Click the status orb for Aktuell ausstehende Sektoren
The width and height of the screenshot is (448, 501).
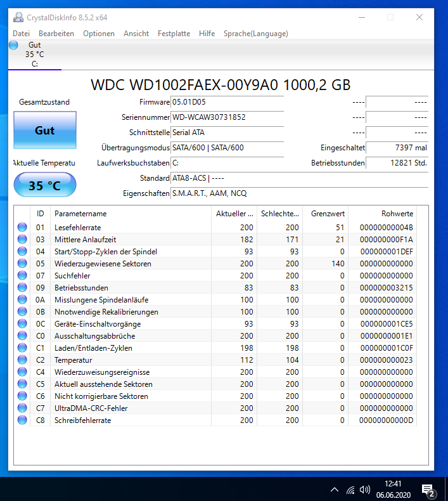pos(22,384)
